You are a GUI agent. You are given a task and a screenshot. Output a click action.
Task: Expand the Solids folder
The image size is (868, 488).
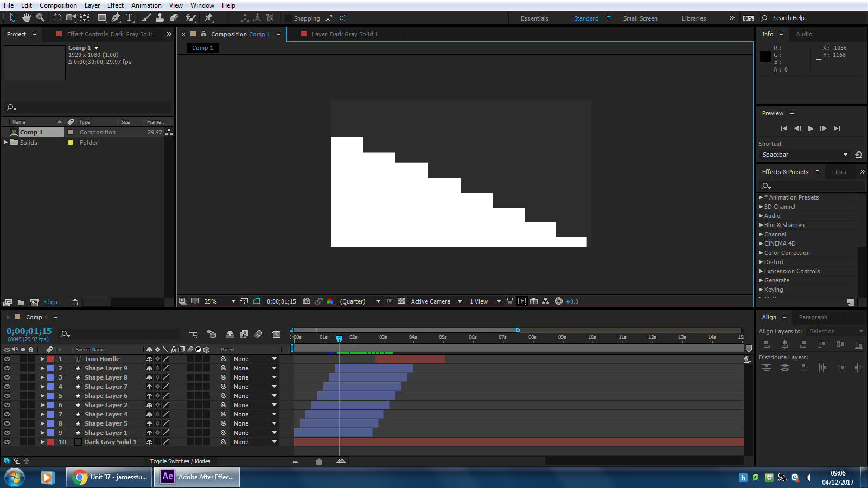pyautogui.click(x=6, y=143)
